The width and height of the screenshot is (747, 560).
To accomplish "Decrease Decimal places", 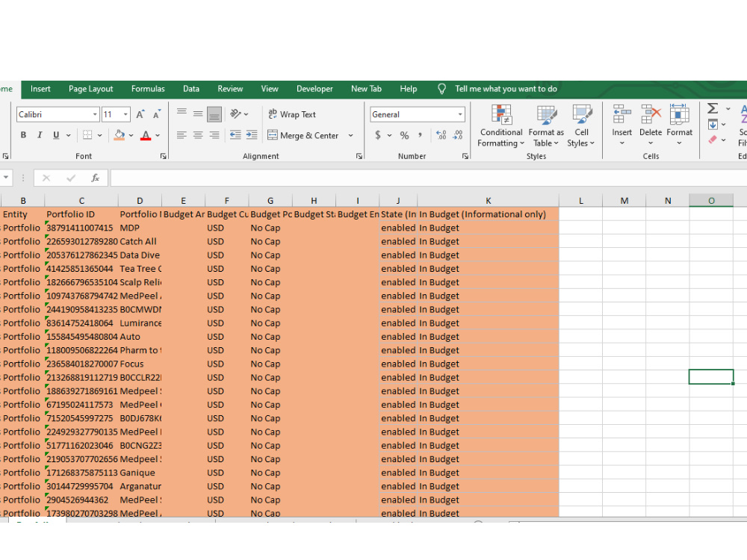I will click(458, 135).
